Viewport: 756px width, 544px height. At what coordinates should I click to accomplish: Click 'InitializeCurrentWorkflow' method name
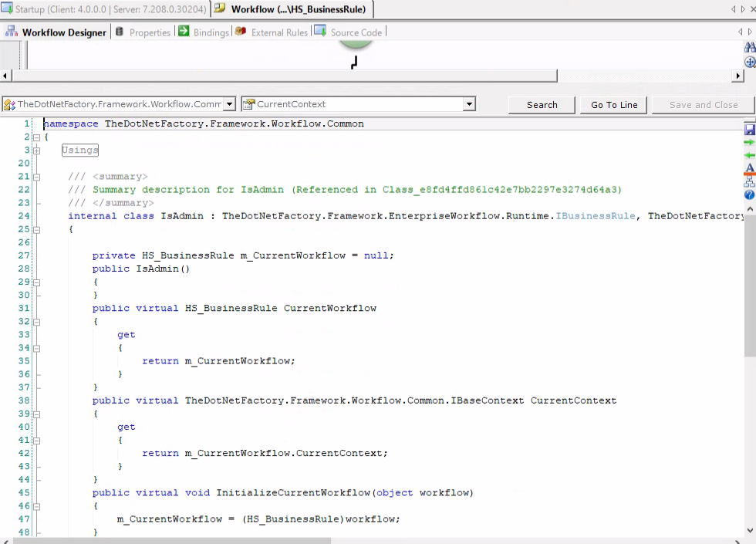click(293, 493)
